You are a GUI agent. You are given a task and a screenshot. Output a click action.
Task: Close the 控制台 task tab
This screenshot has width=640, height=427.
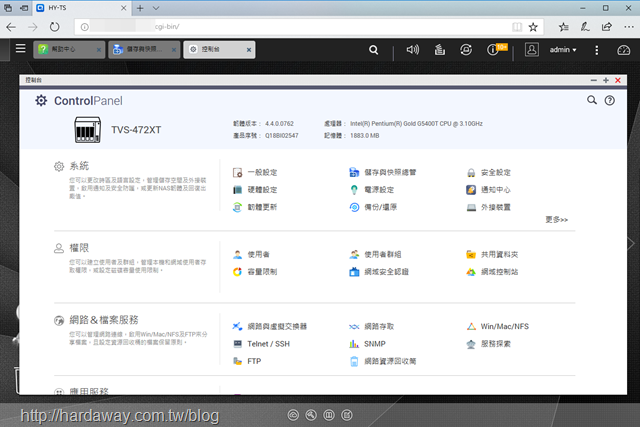[x=249, y=50]
